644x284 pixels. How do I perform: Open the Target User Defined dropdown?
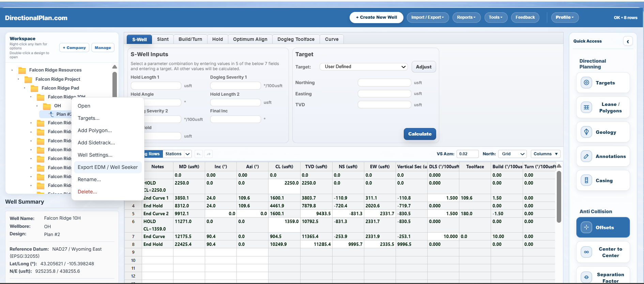coord(364,67)
